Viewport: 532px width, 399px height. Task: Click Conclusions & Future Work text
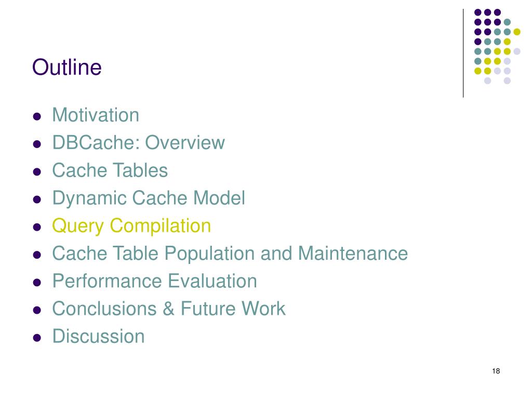tap(169, 309)
